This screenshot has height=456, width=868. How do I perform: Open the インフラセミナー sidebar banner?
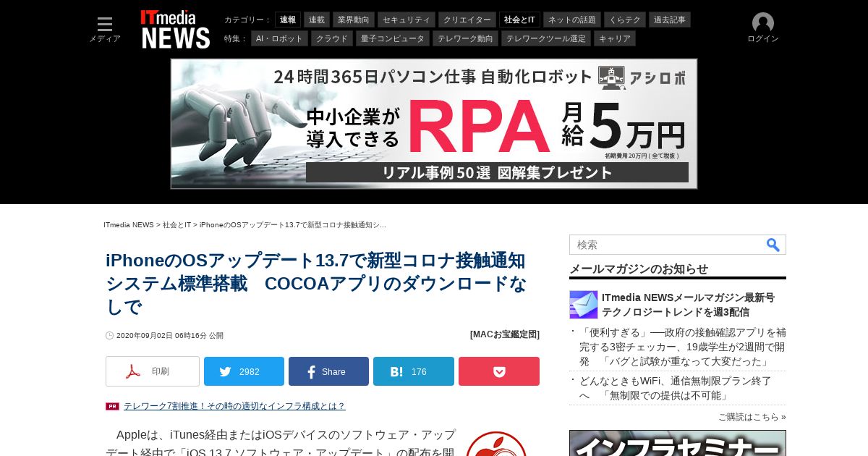click(x=678, y=443)
